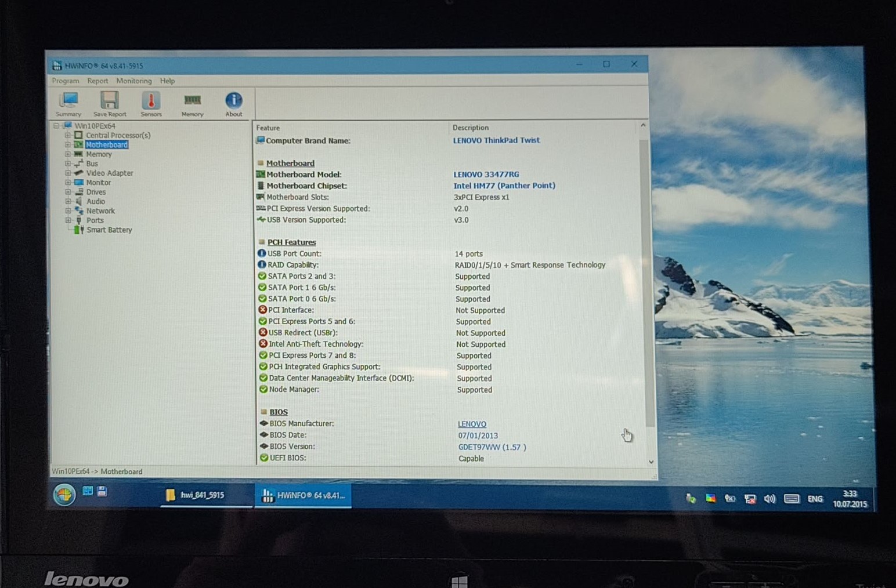Viewport: 896px width, 588px height.
Task: Select Monitor in the device tree
Action: coord(99,182)
